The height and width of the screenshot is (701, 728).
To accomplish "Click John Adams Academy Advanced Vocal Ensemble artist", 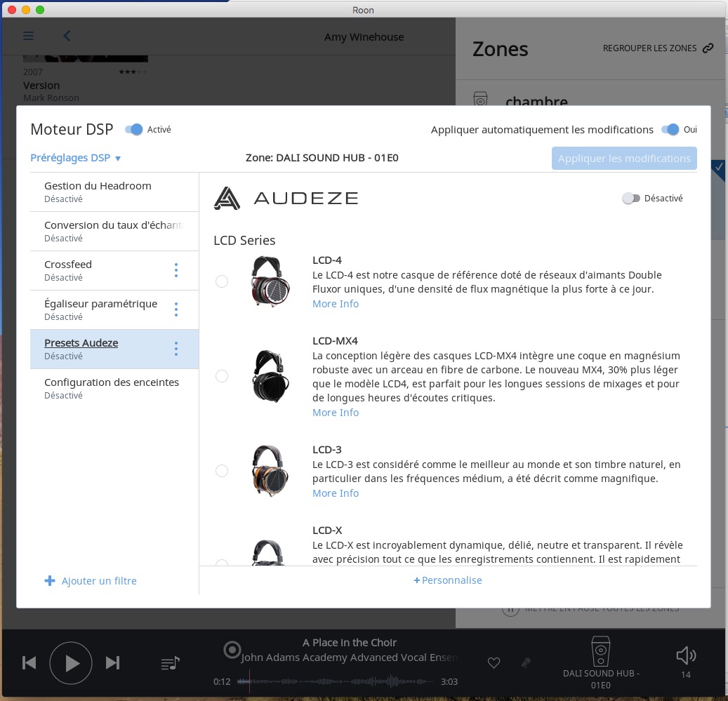I will point(349,657).
